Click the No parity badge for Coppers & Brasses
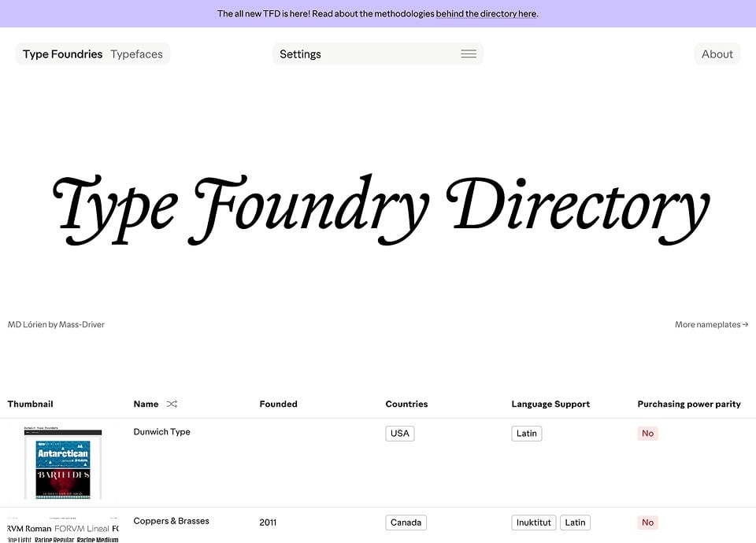Screen dimensions: 756x543 pyautogui.click(x=647, y=523)
